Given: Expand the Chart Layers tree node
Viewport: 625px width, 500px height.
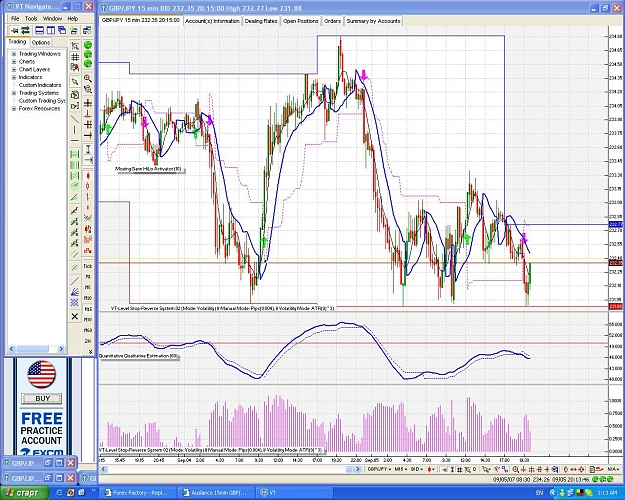Looking at the screenshot, I should coord(14,69).
